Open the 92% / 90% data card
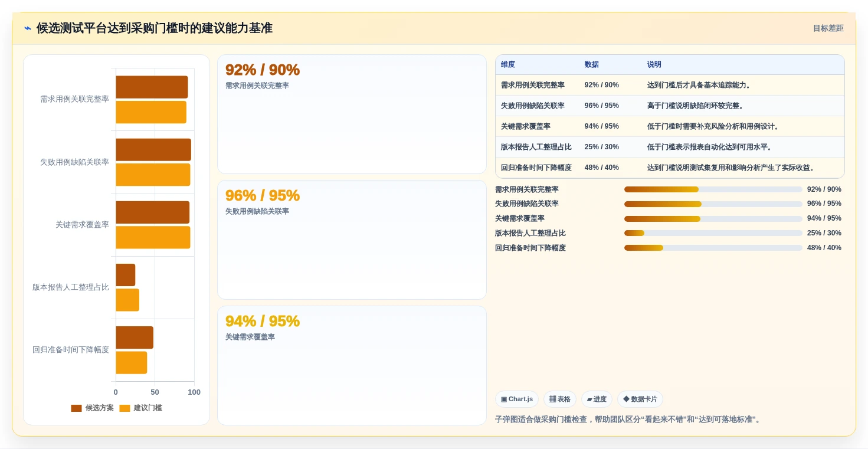868x449 pixels. [x=352, y=114]
